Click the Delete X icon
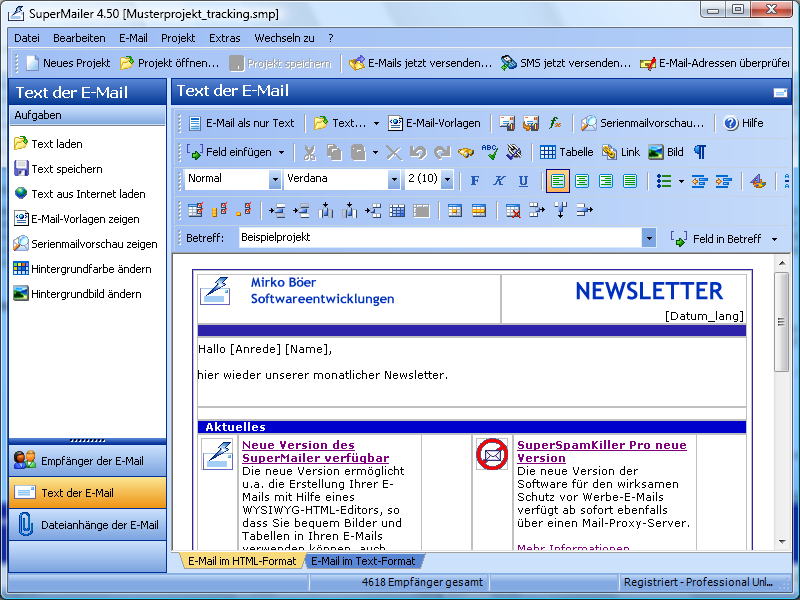This screenshot has height=600, width=800. (x=393, y=152)
